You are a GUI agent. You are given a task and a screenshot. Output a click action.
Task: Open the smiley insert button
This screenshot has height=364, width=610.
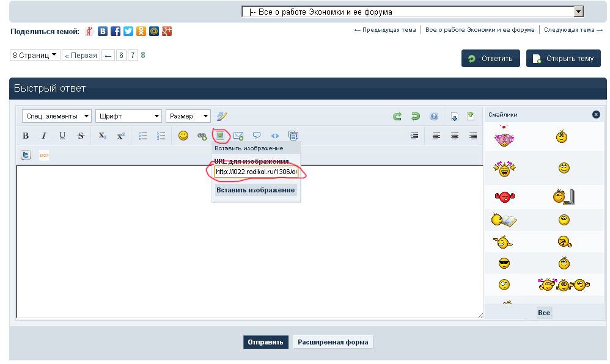(x=183, y=136)
